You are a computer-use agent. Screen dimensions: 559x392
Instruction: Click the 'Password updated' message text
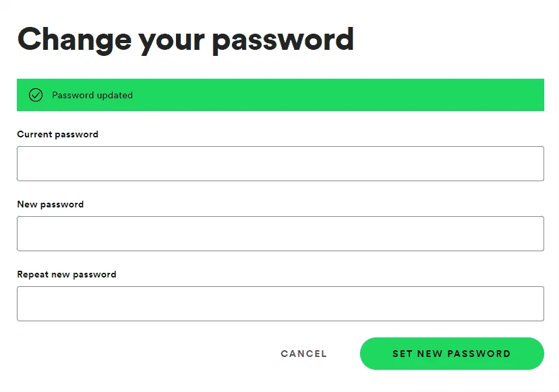pos(92,96)
